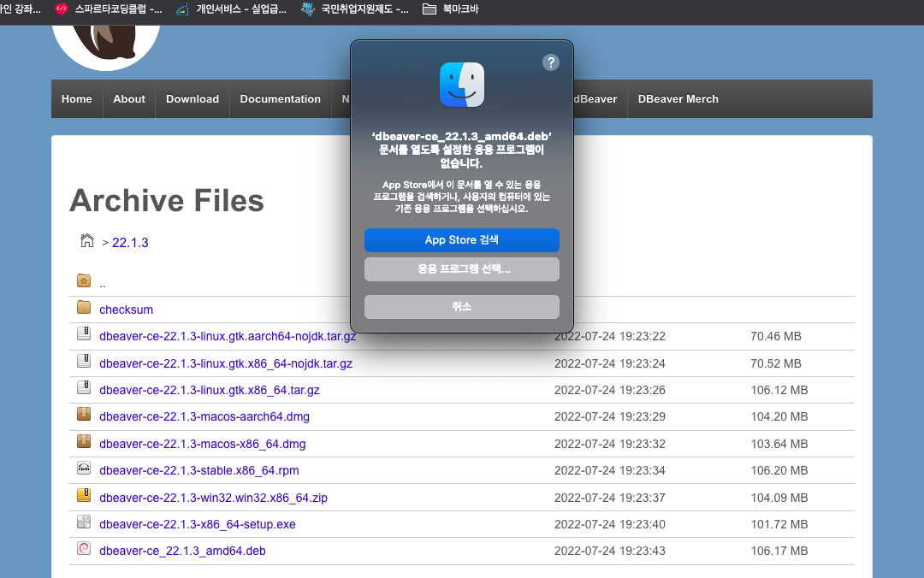The width and height of the screenshot is (924, 578).
Task: Click the parent directory folder icon
Action: (x=84, y=280)
